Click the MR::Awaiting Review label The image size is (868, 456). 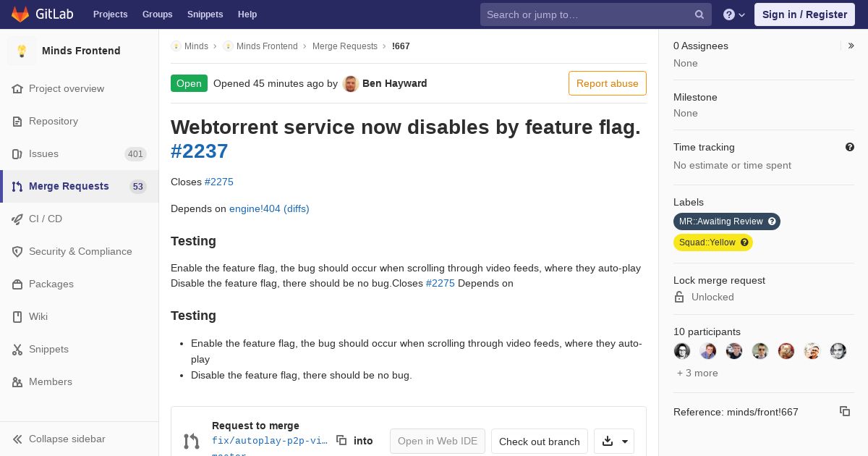[727, 221]
